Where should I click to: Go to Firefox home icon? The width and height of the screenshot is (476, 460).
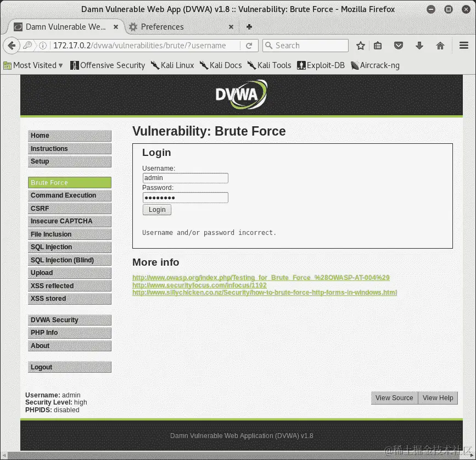(x=440, y=46)
